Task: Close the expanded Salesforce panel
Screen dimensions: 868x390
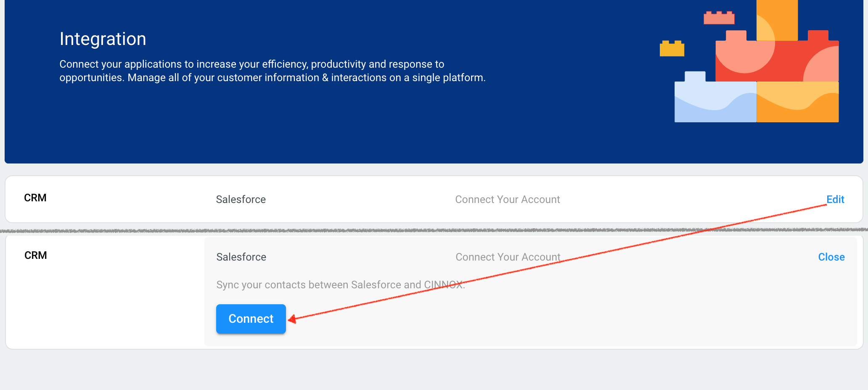Action: [x=831, y=257]
